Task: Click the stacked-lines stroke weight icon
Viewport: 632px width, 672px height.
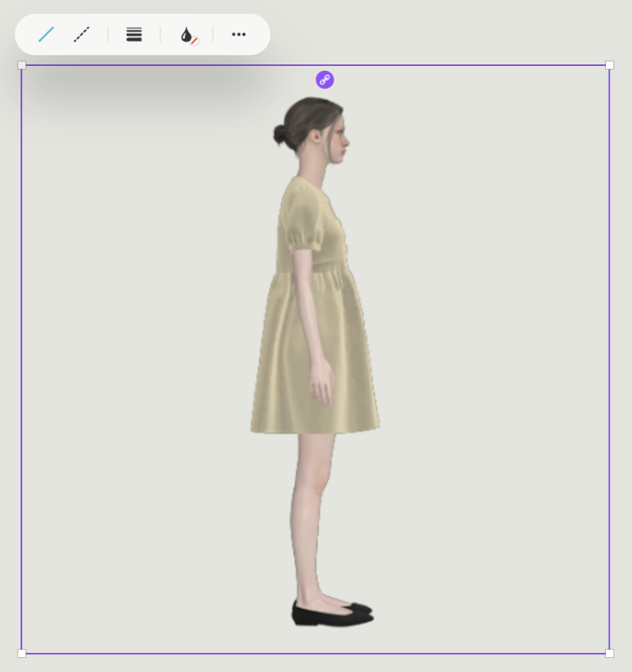Action: click(133, 34)
